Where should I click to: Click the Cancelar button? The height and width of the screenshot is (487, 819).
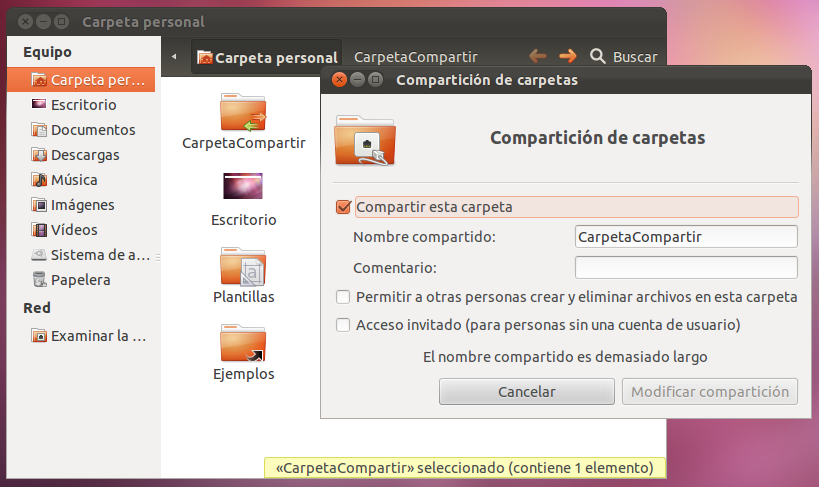(x=526, y=391)
